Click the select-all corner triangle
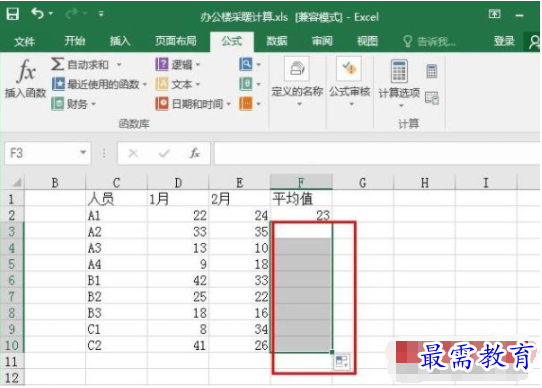This screenshot has width=542, height=388. [x=16, y=182]
